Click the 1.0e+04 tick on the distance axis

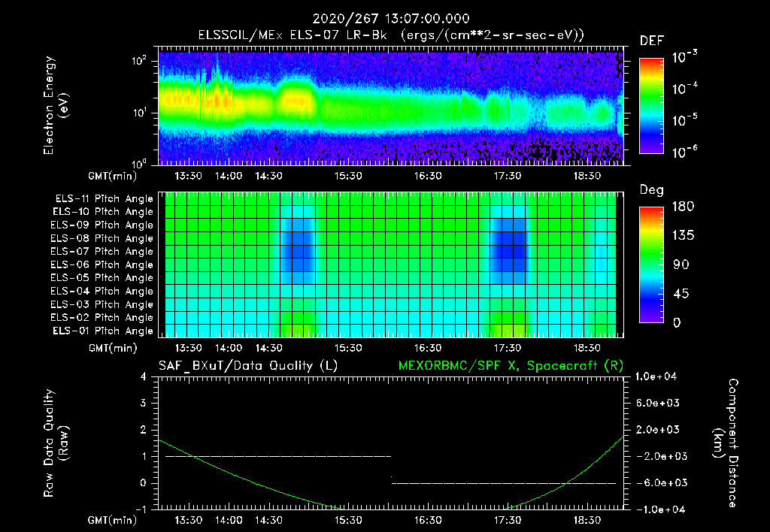[656, 376]
